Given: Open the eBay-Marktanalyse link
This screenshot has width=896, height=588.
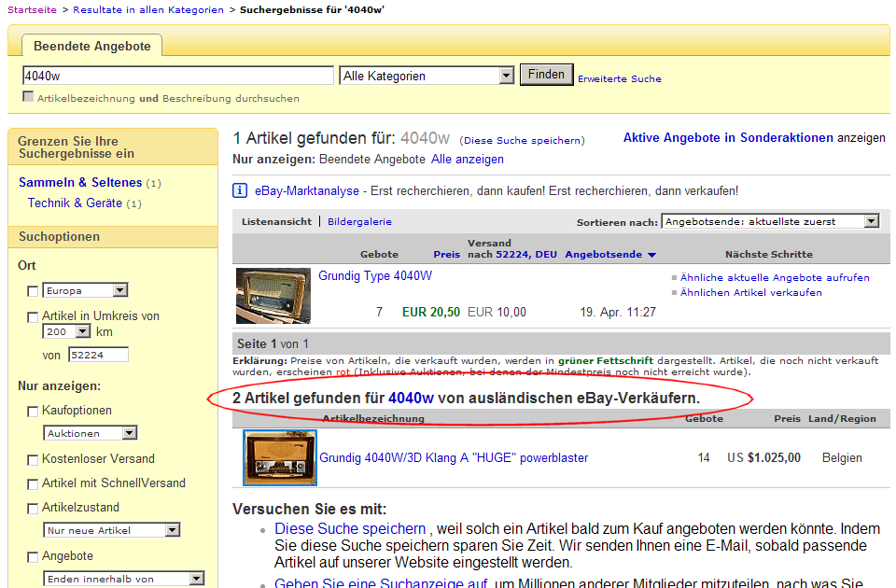Looking at the screenshot, I should click(307, 190).
